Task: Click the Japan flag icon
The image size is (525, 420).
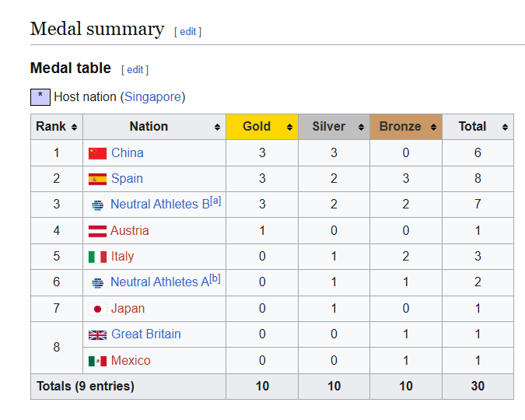Action: tap(97, 309)
